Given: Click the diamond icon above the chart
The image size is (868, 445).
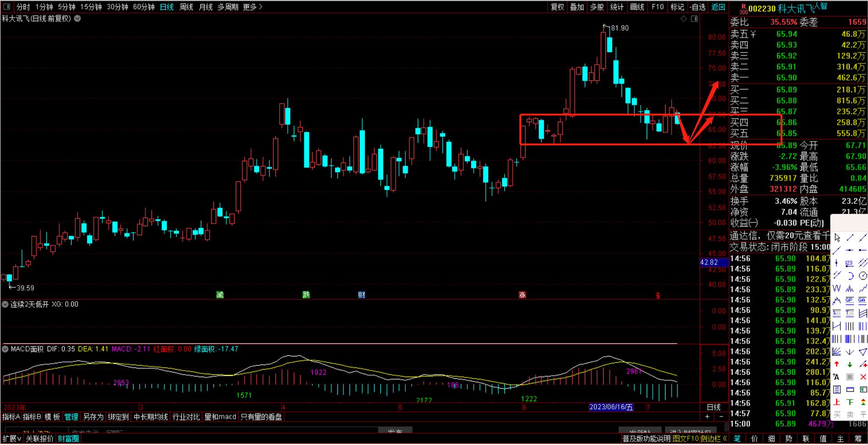Looking at the screenshot, I should (684, 19).
